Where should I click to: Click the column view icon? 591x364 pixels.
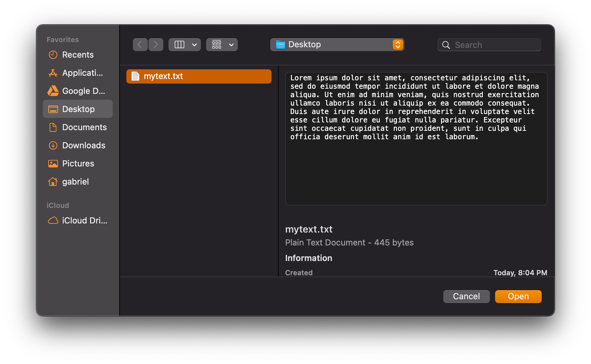(x=179, y=45)
